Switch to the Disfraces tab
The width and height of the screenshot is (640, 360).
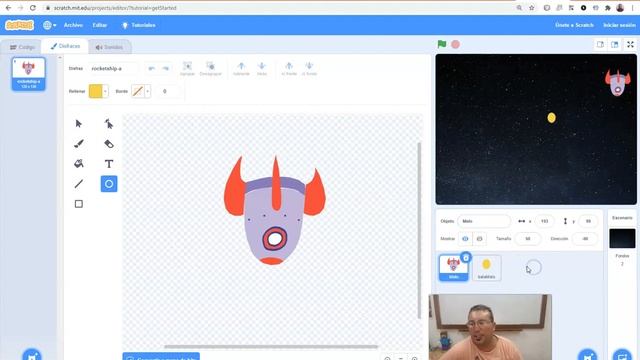(x=65, y=46)
